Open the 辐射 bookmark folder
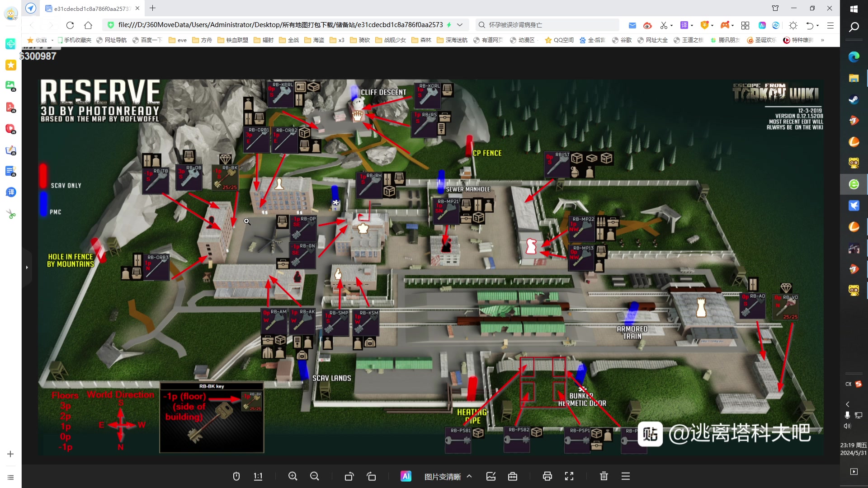The image size is (868, 488). coord(264,40)
